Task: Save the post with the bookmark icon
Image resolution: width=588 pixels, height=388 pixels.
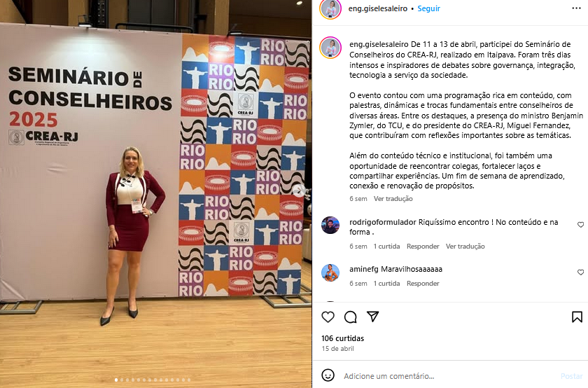Action: coord(577,317)
